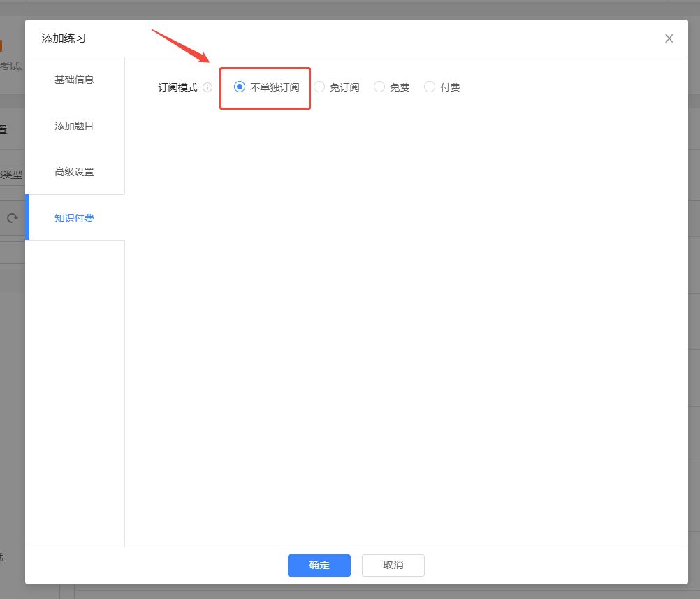Screen dimensions: 700x599
Task: Open the 添加题目 tab
Action: coord(74,126)
